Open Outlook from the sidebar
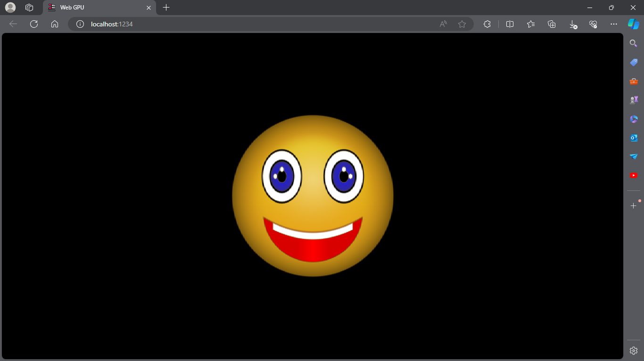This screenshot has width=644, height=361. coord(633,138)
